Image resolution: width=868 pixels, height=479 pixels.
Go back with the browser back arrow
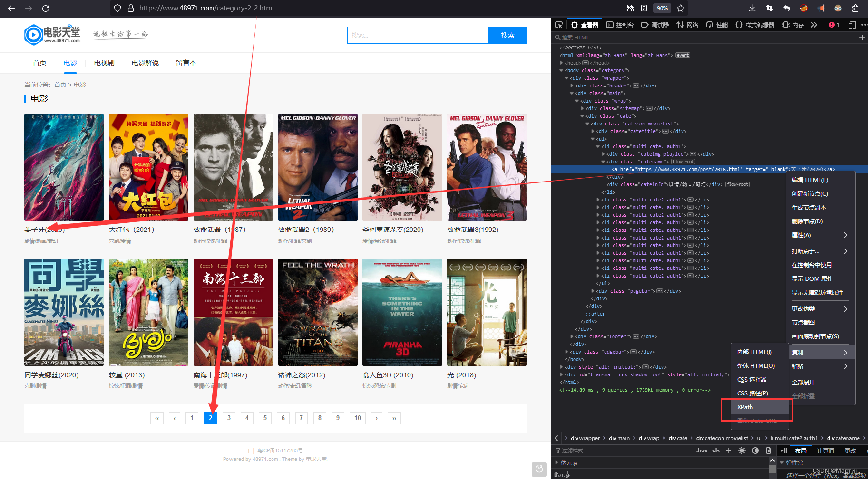(11, 8)
